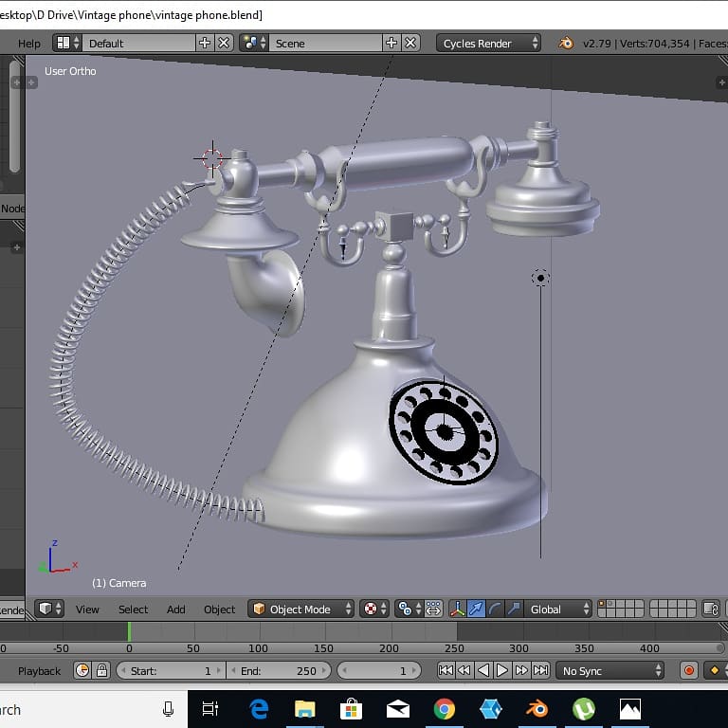Click the current frame number field
Viewport: 728px width, 728px height.
[379, 670]
